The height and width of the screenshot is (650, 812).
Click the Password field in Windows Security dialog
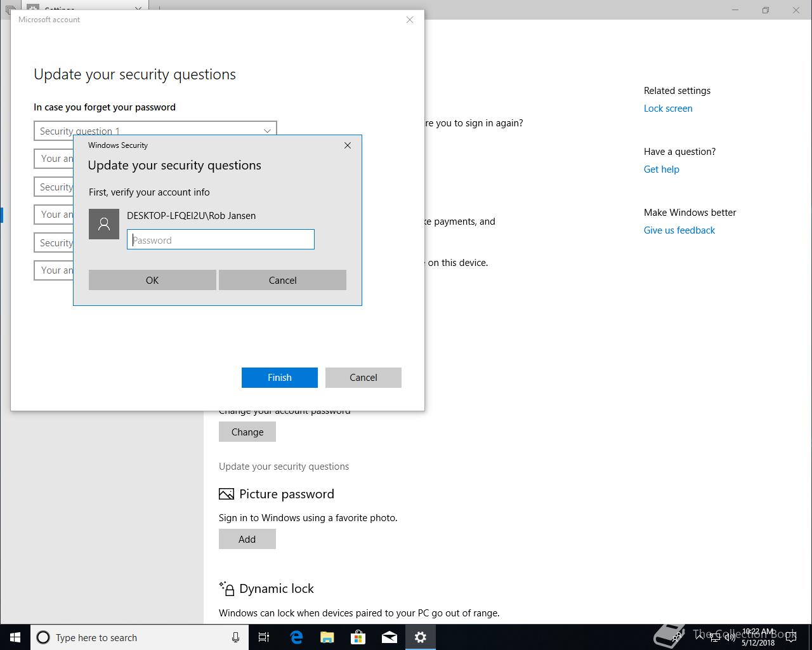[x=221, y=240]
